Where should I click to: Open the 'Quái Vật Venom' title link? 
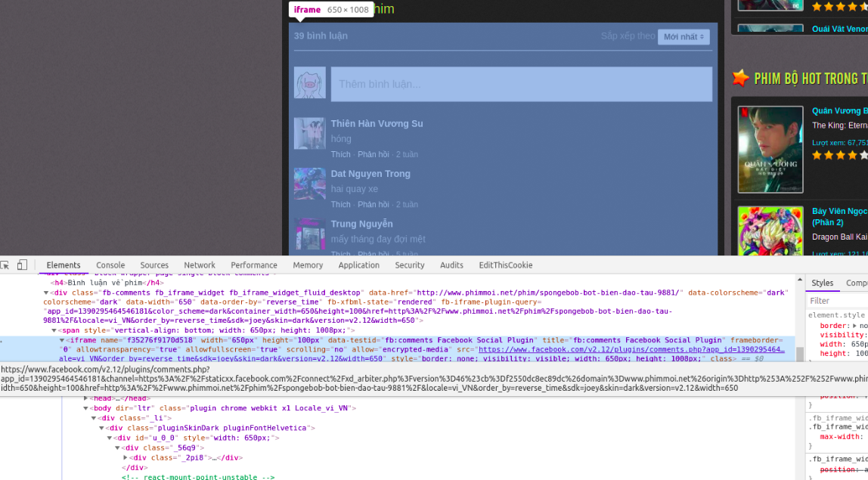[x=840, y=29]
